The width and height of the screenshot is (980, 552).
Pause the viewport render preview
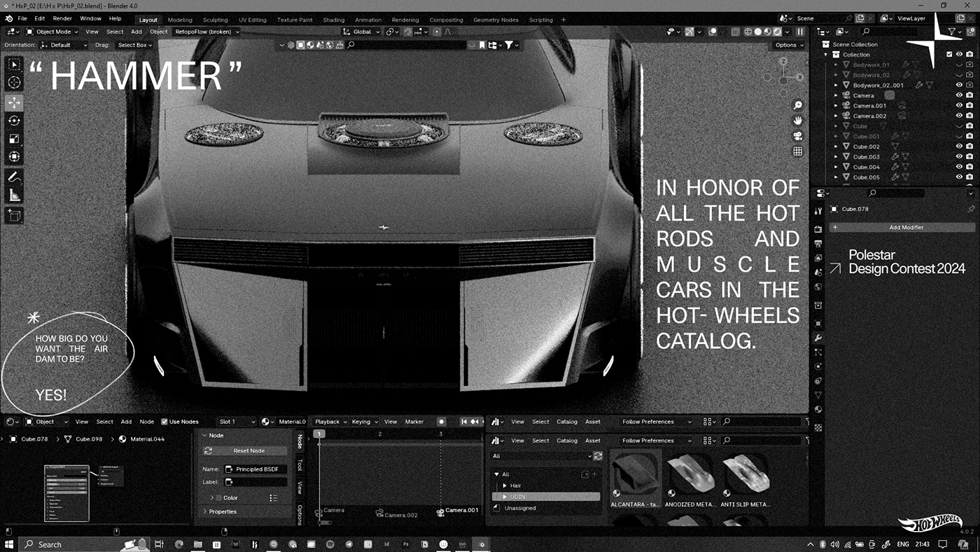pyautogui.click(x=800, y=32)
